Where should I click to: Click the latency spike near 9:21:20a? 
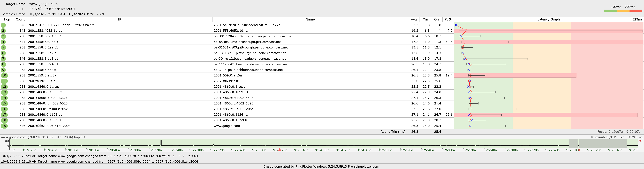(161, 142)
